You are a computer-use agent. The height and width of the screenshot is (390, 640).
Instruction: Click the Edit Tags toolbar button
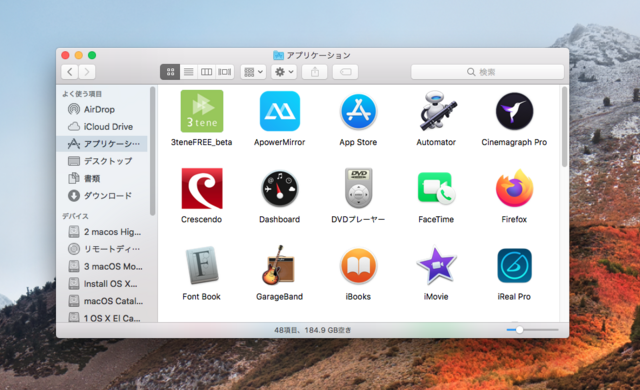coord(345,72)
